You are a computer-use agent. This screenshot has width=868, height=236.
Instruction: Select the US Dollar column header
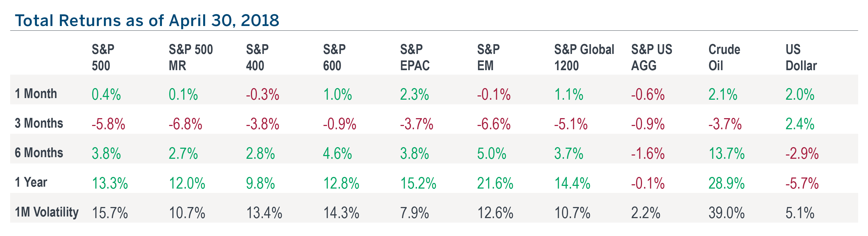point(801,57)
